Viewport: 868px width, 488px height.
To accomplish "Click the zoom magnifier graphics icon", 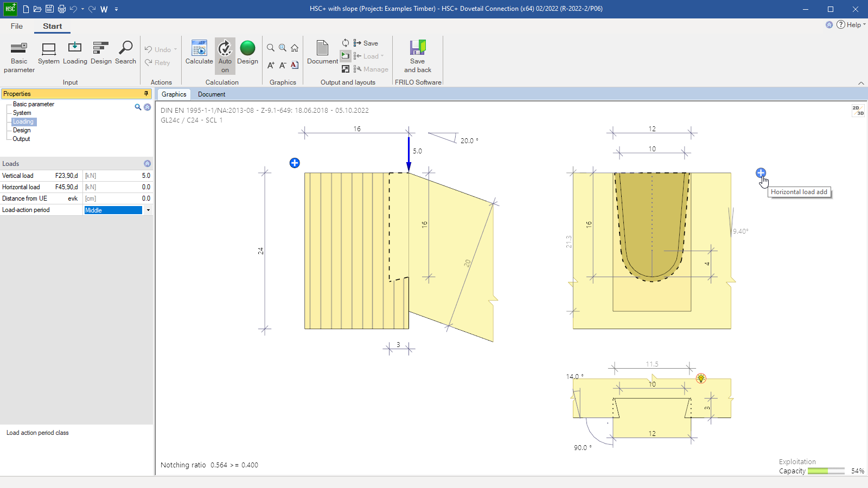I will tap(271, 48).
